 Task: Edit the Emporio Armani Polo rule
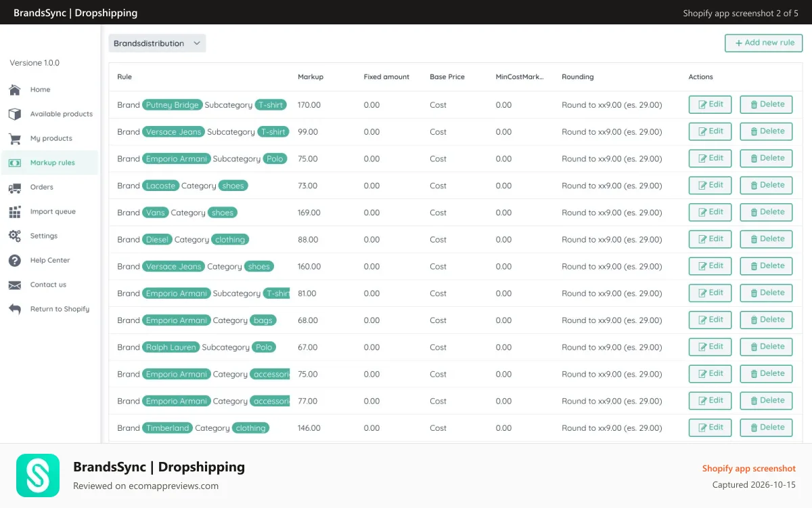pos(710,158)
